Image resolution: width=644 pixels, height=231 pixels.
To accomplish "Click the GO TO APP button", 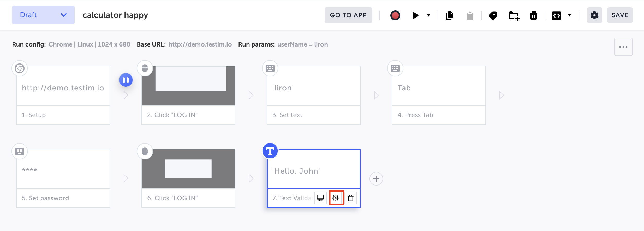I will pyautogui.click(x=348, y=15).
